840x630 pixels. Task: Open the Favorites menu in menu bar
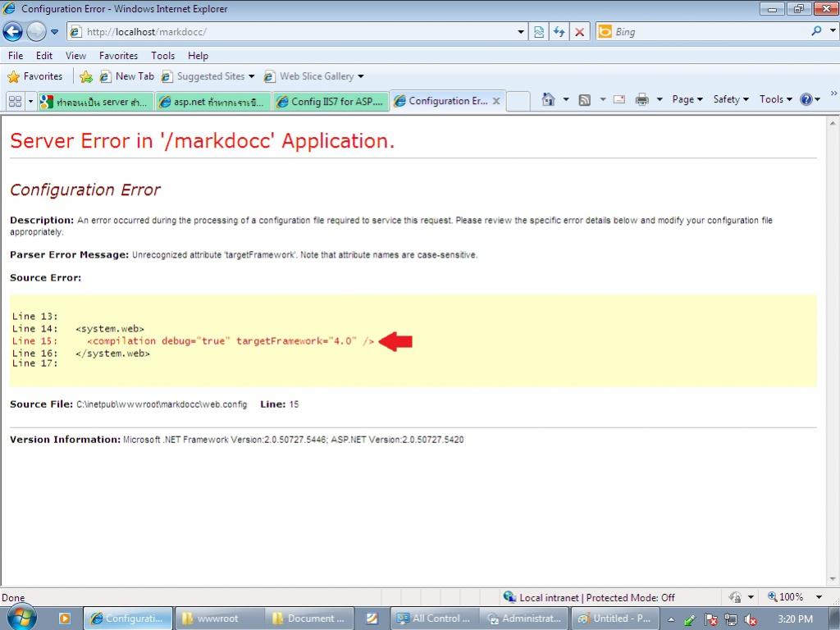click(x=118, y=56)
